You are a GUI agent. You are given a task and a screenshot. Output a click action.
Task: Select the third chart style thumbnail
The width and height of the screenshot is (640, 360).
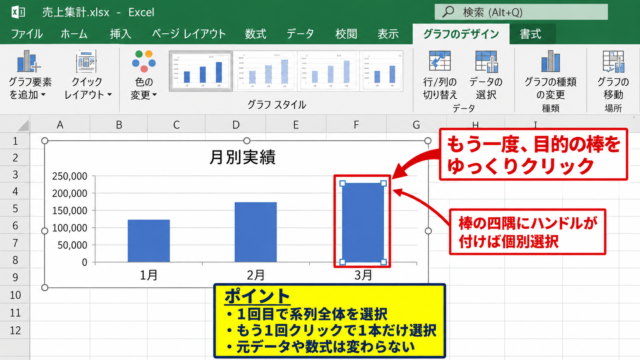[x=329, y=71]
